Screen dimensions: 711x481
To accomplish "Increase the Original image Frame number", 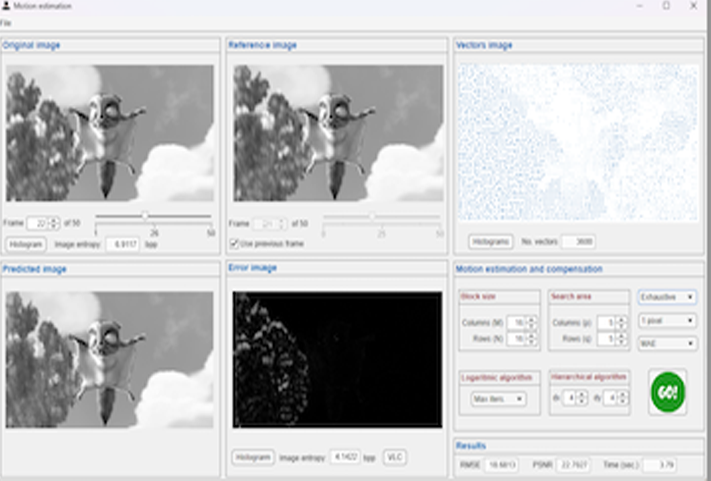I will pos(54,220).
